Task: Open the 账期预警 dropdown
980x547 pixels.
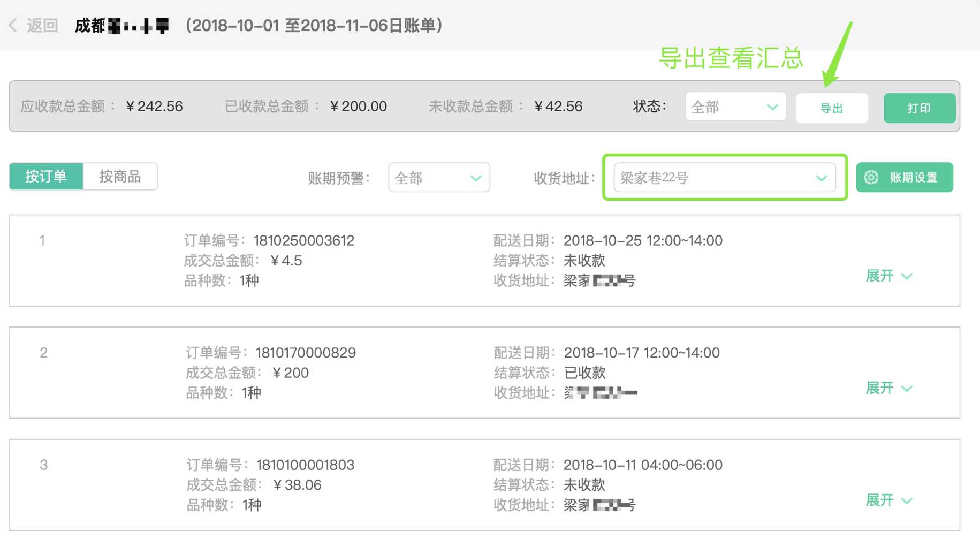Action: click(438, 178)
